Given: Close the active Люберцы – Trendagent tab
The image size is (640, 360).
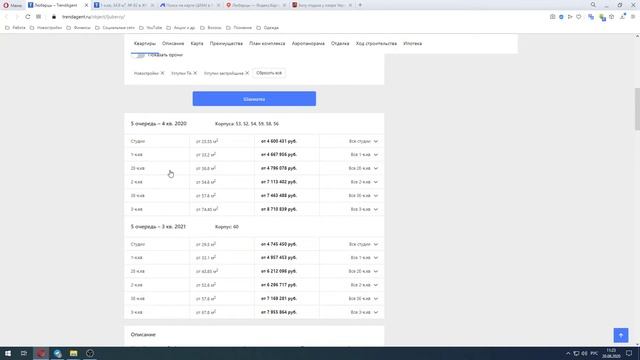Looking at the screenshot, I should point(86,5).
